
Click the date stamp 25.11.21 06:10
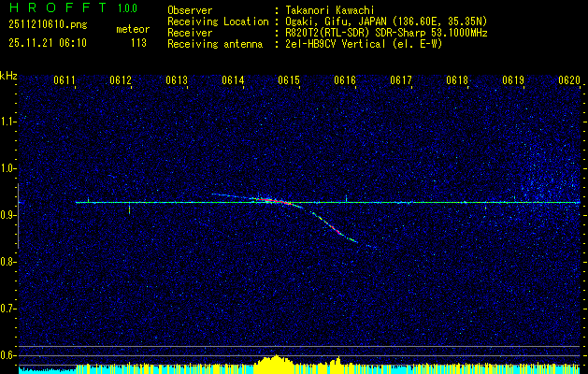point(48,42)
